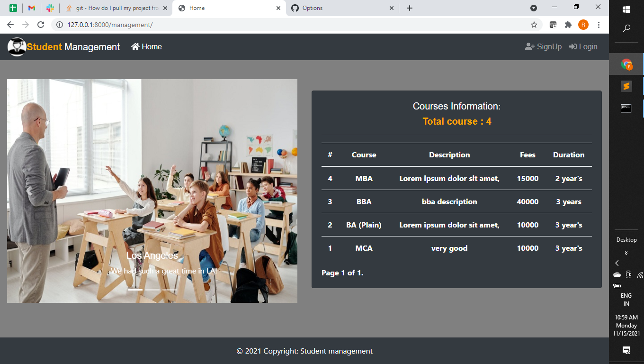Bookmark this page using the star icon
Image resolution: width=644 pixels, height=364 pixels.
[x=534, y=24]
